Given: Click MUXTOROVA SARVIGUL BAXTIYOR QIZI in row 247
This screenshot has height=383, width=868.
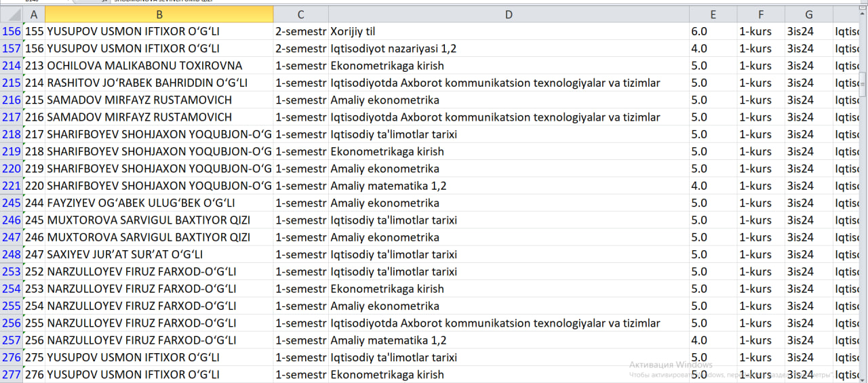Looking at the screenshot, I should (x=159, y=237).
